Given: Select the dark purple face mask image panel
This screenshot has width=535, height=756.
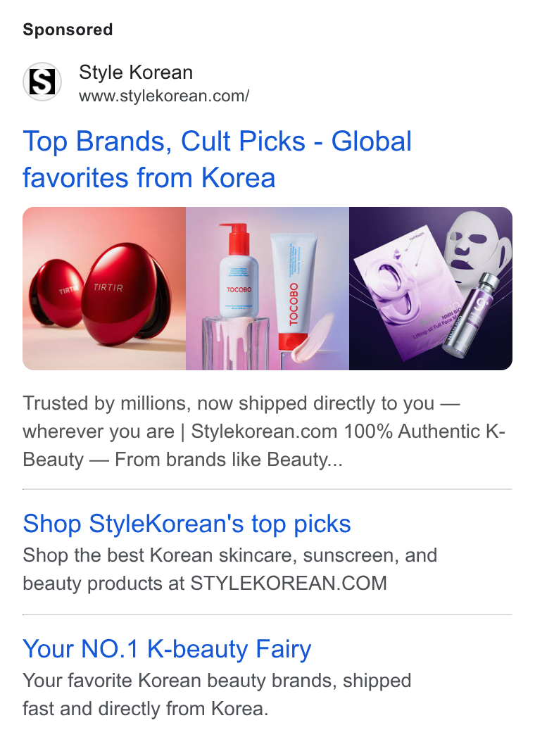Looking at the screenshot, I should click(431, 289).
